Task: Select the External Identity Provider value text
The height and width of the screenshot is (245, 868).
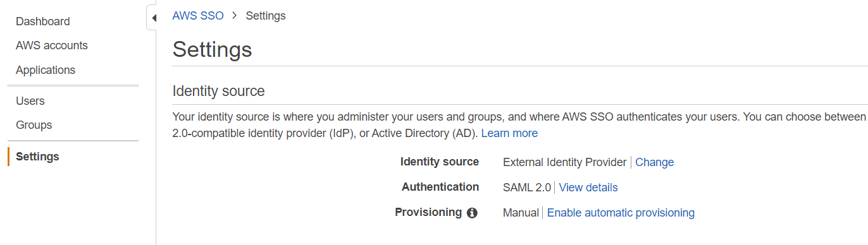Action: click(565, 162)
